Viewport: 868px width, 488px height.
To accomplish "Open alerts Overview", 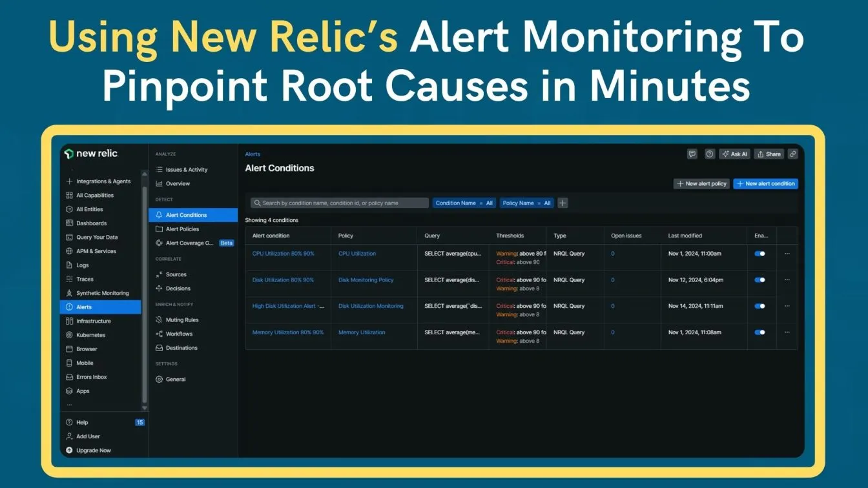I will tap(173, 183).
